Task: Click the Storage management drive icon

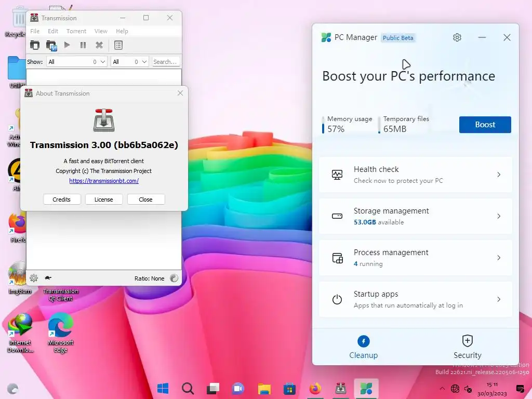Action: 337,216
